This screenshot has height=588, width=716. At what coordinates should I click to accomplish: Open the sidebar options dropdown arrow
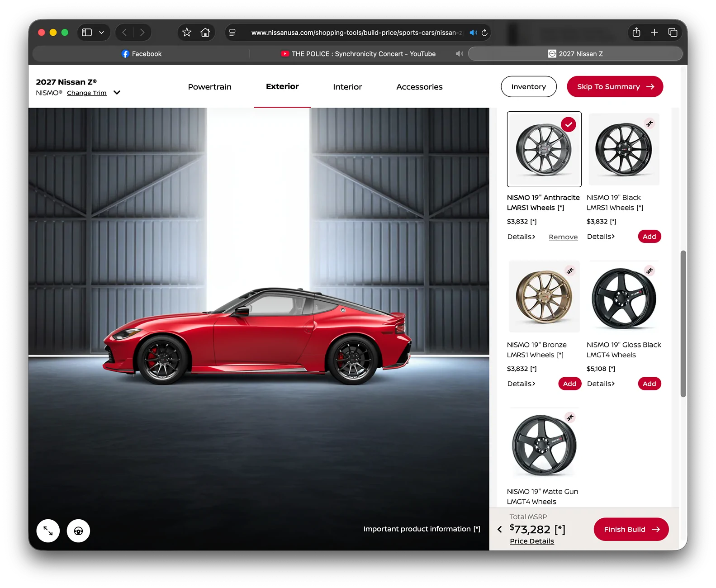pyautogui.click(x=101, y=33)
